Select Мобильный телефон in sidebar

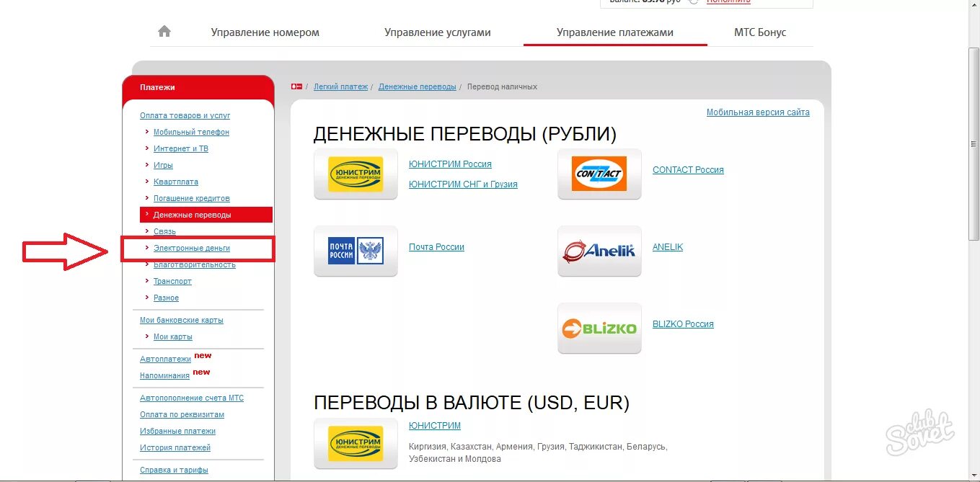point(191,132)
